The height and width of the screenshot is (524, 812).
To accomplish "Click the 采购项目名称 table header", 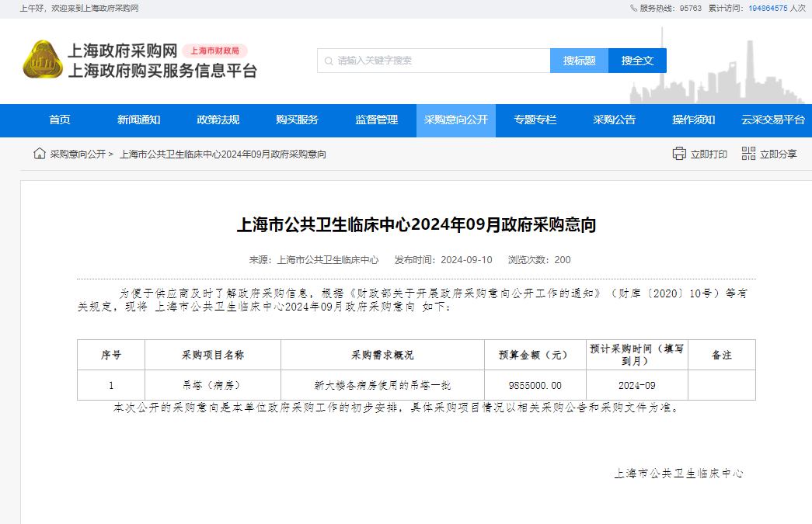I will pos(213,355).
